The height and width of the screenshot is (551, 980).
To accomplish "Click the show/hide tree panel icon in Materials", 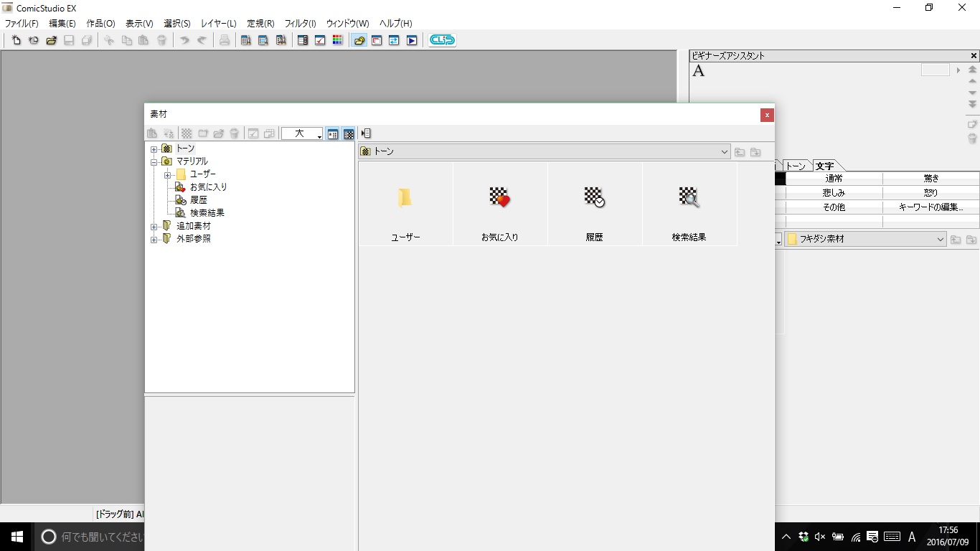I will tap(366, 133).
